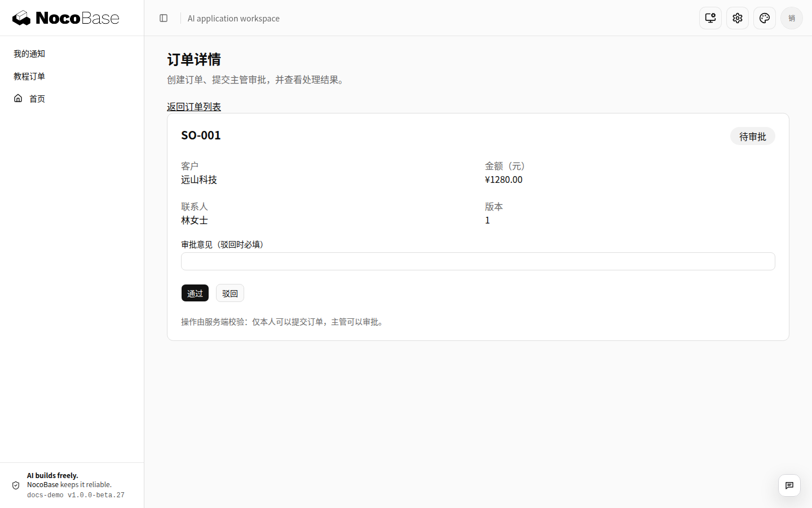Reject the order with 驳回 button
812x508 pixels.
[x=230, y=293]
